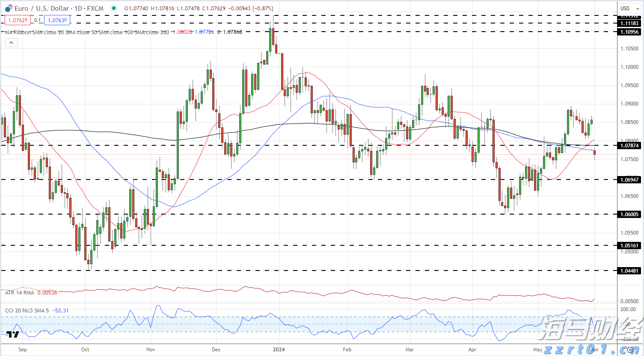
Task: Click the close value C1.07629
Action: click(x=214, y=8)
